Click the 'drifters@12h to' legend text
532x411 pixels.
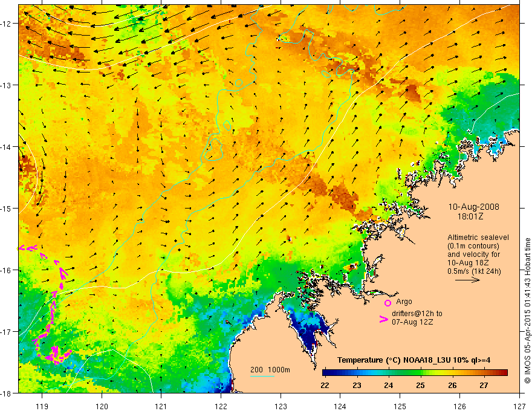point(417,314)
